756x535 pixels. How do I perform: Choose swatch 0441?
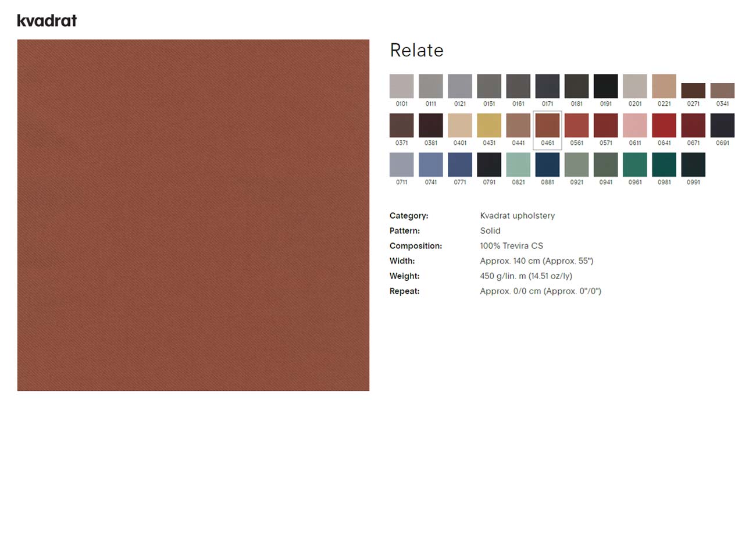click(518, 126)
